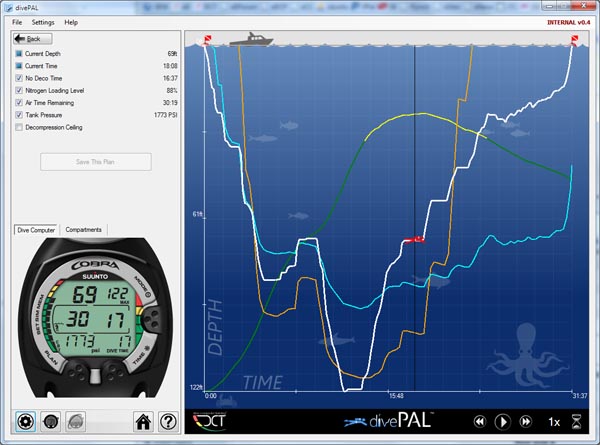
Task: Click the TIME button on the Cobra computer
Action: [140, 356]
